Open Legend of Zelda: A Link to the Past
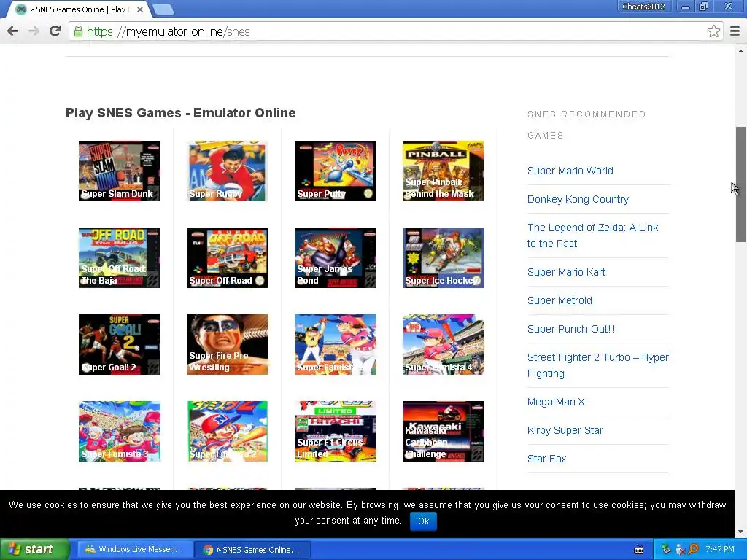Viewport: 747px width, 560px height. click(592, 236)
